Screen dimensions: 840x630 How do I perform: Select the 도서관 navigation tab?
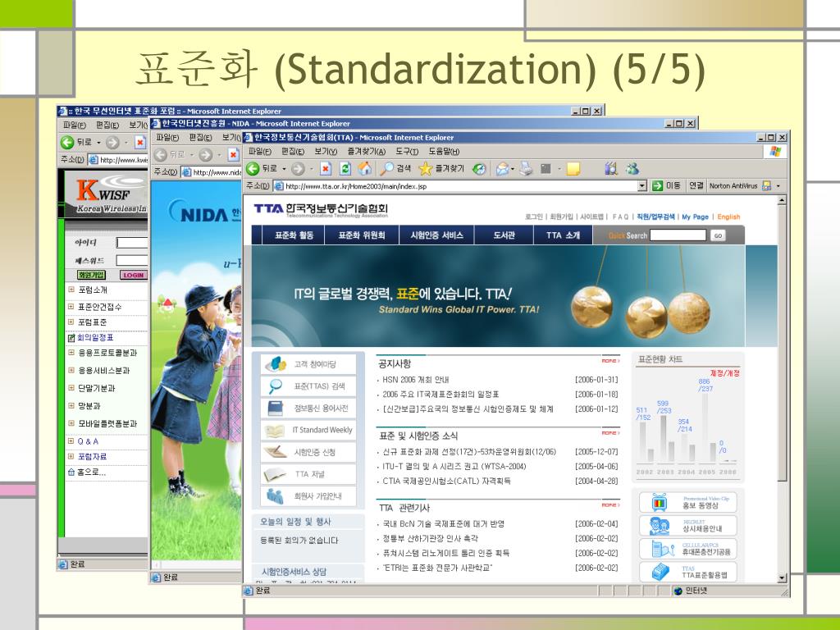[504, 235]
